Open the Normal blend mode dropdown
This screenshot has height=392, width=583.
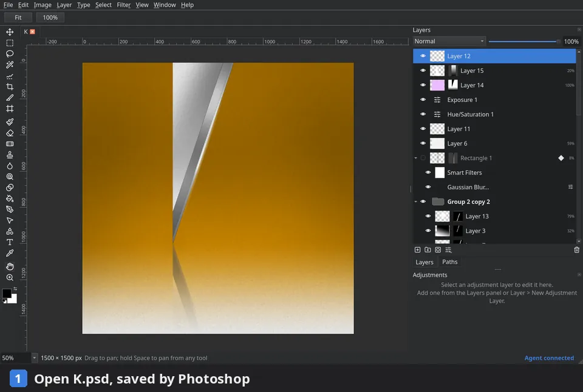pos(449,41)
